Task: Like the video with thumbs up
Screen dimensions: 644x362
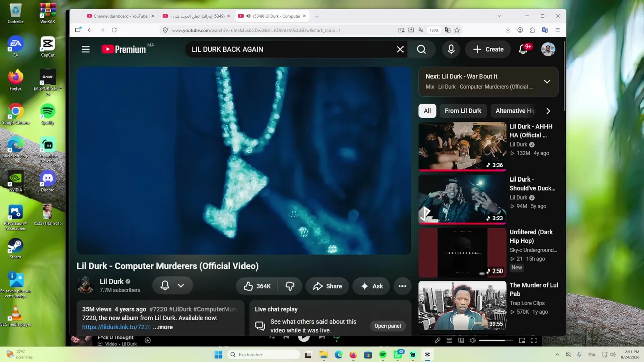Action: coord(257,286)
